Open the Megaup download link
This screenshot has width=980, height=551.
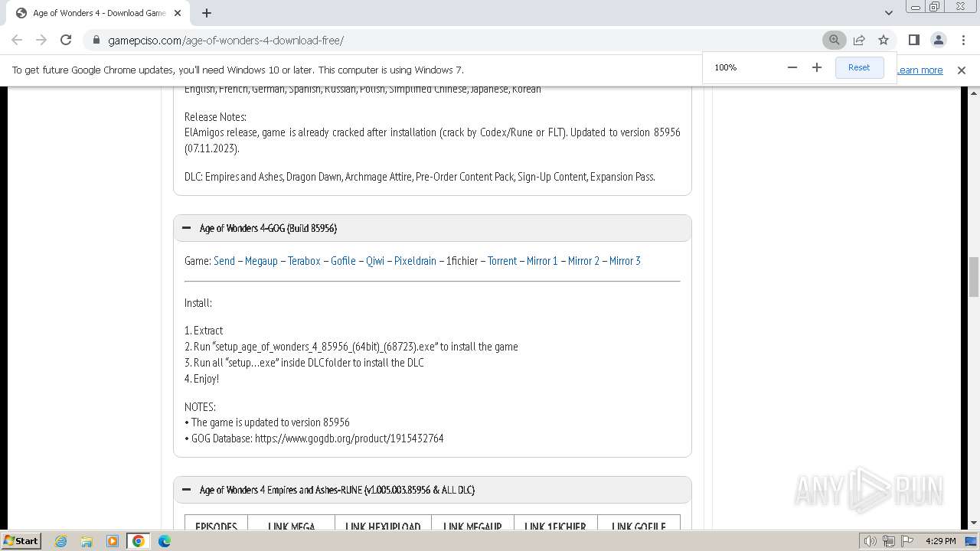point(261,261)
